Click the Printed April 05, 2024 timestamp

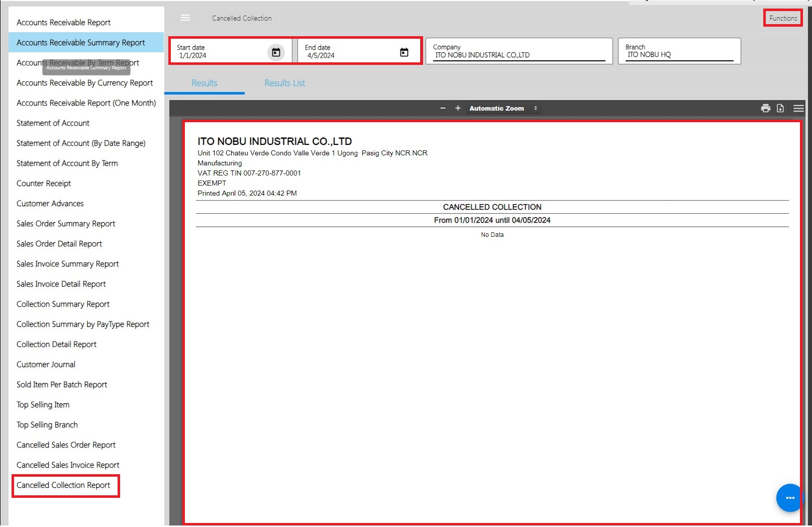(247, 193)
